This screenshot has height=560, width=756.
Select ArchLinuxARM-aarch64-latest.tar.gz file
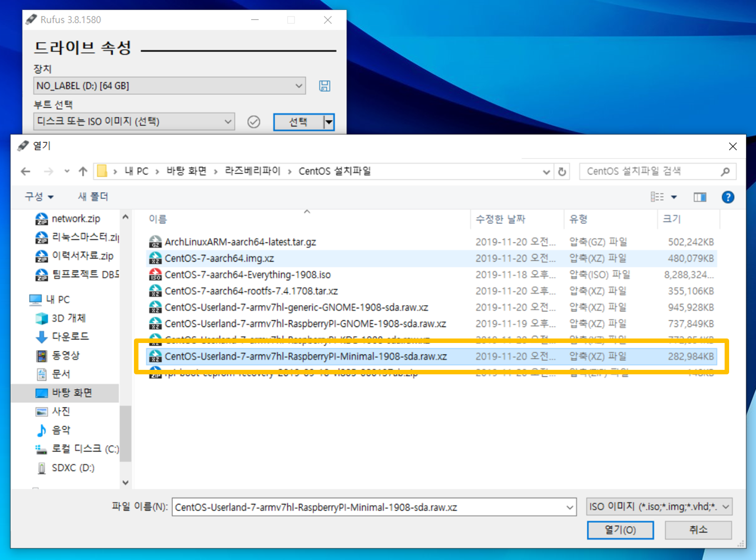coord(432,242)
